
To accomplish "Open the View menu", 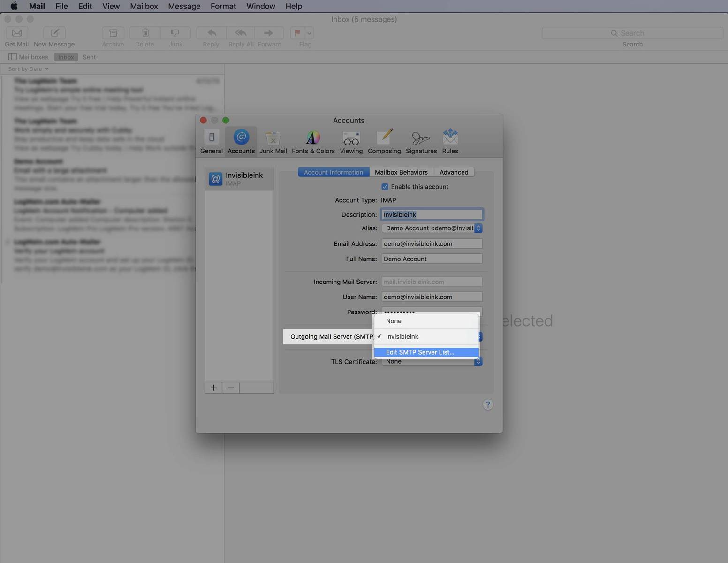I will 111,6.
